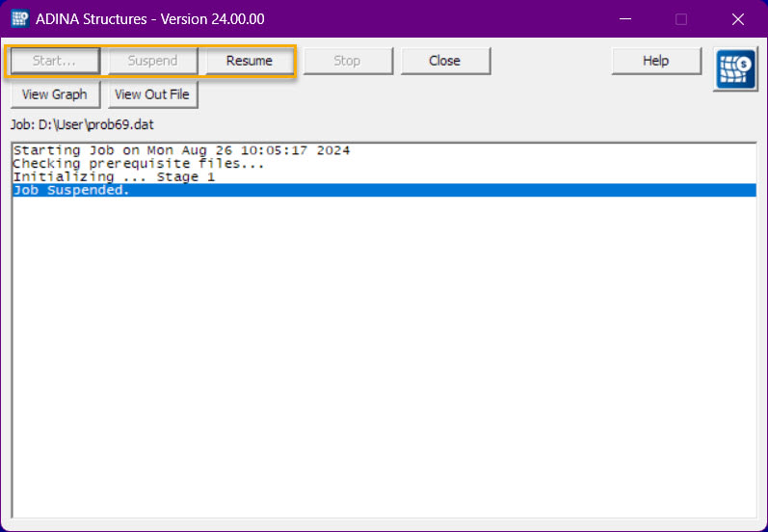Click the disabled Suspend button
This screenshot has width=768, height=532.
[152, 61]
